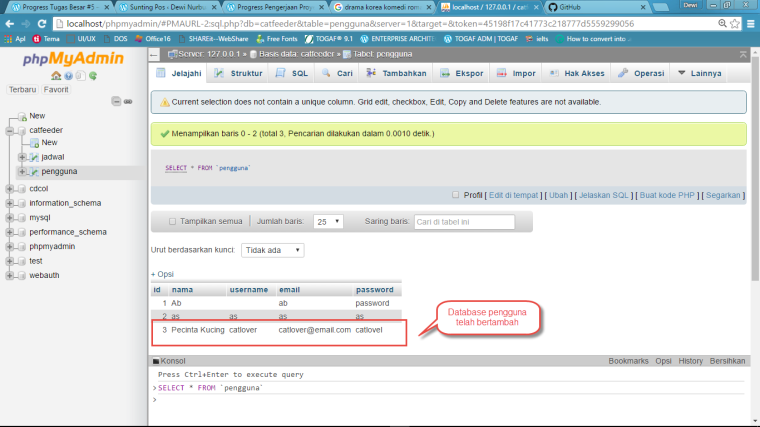Image resolution: width=760 pixels, height=427 pixels.
Task: Collapse the catfeeder database node
Action: pyautogui.click(x=10, y=130)
